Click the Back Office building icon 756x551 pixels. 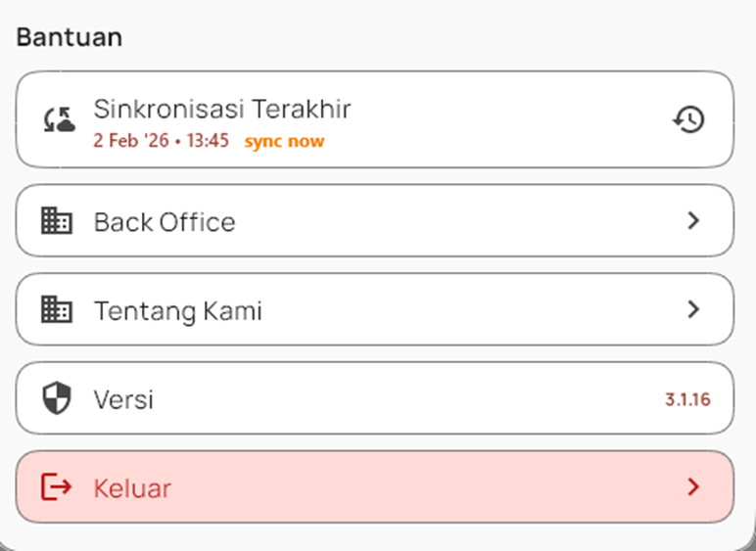coord(57,221)
